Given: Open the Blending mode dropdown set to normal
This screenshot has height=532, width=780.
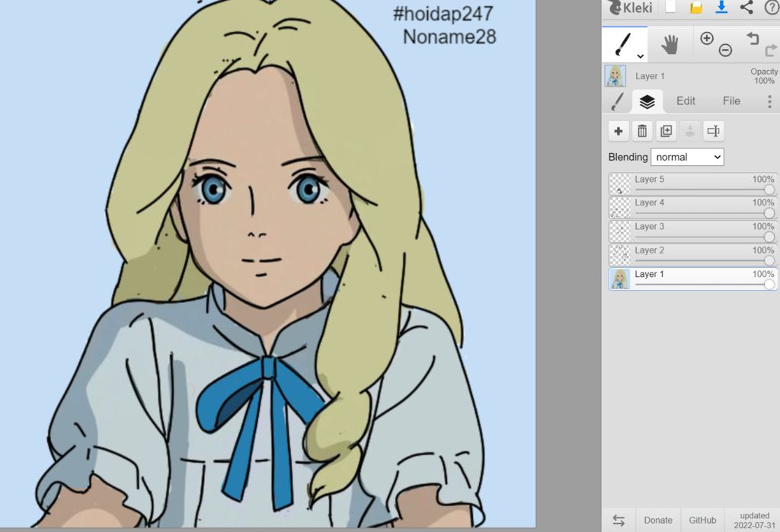Looking at the screenshot, I should click(687, 157).
